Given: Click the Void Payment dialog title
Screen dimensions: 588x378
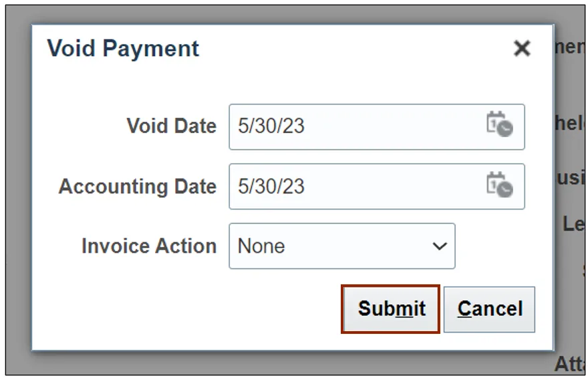Looking at the screenshot, I should pyautogui.click(x=123, y=48).
